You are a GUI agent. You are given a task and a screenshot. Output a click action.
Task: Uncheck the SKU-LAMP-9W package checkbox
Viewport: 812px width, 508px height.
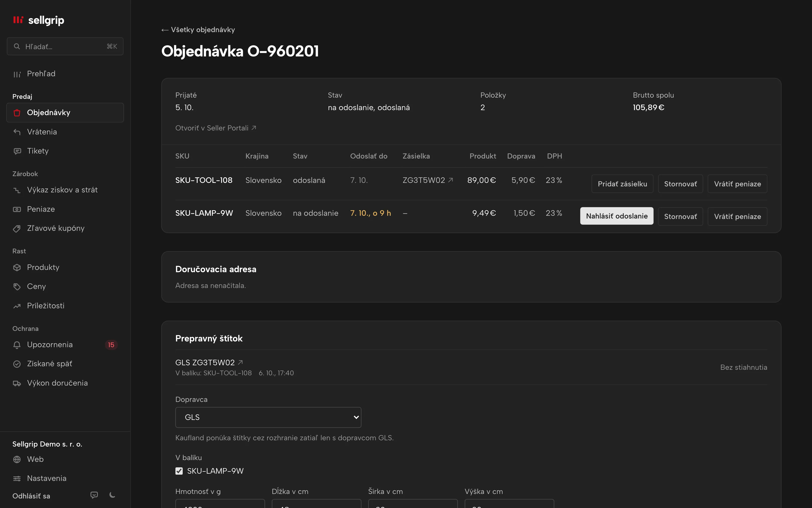pyautogui.click(x=179, y=471)
